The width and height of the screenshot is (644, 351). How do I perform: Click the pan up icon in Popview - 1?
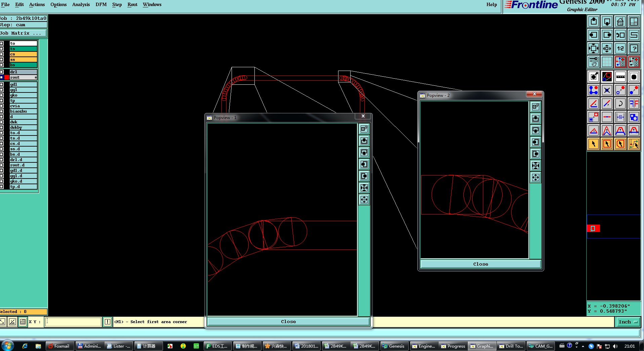364,141
